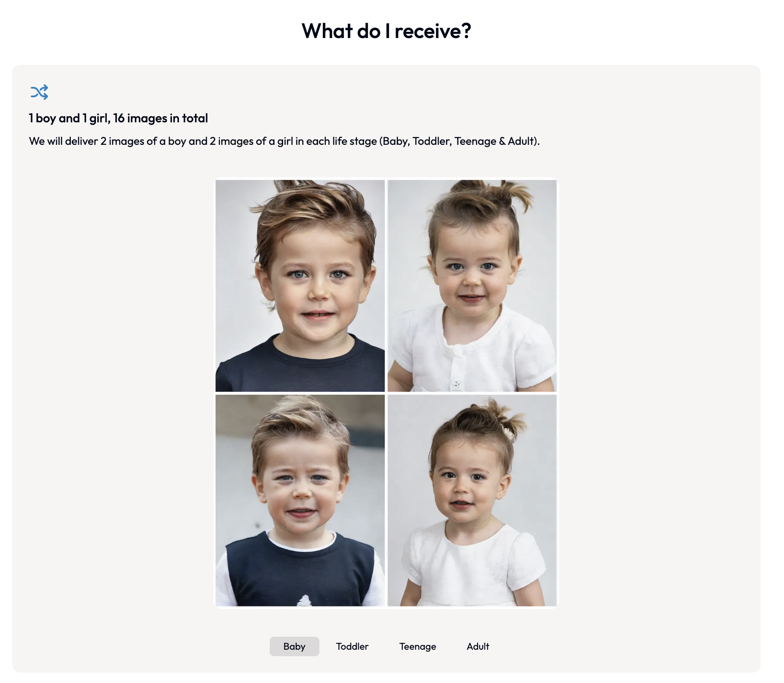Click the hair clip in the girl's bun
Screen dimensions: 784x683
click(x=509, y=433)
